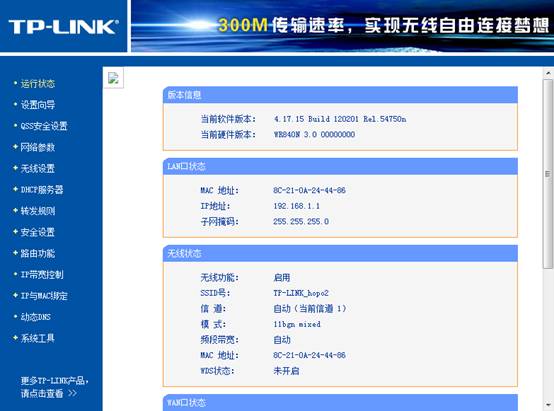
Task: Open the 动态DNS page
Action: pyautogui.click(x=35, y=317)
